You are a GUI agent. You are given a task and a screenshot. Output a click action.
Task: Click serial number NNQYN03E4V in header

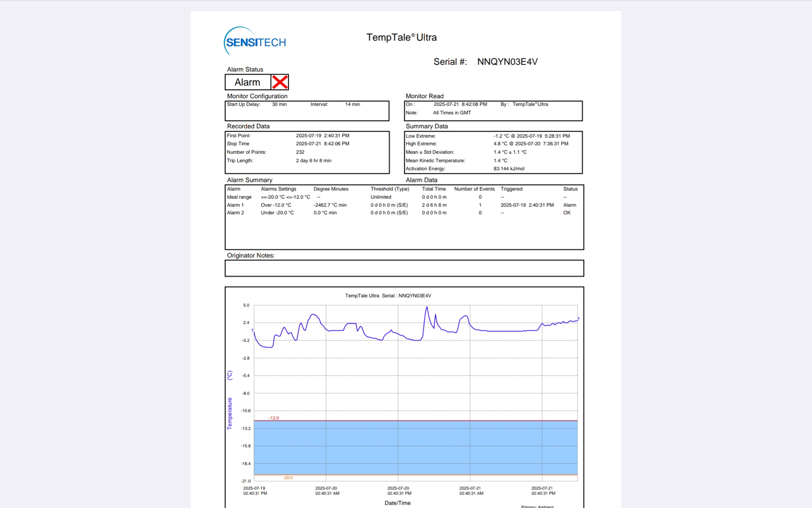pos(507,62)
